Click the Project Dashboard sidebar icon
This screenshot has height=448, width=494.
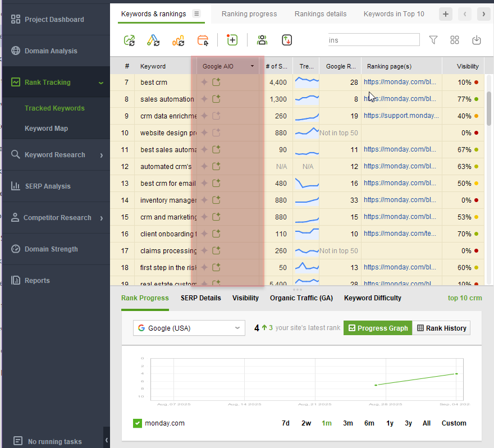click(16, 19)
